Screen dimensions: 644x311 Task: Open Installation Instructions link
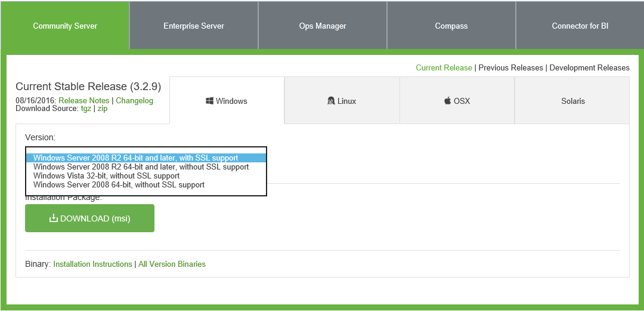92,264
